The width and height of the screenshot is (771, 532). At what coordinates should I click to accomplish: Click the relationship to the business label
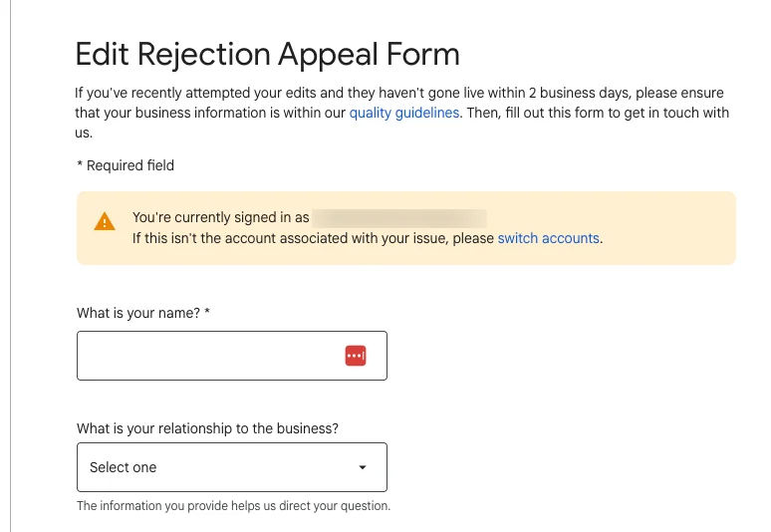207,428
